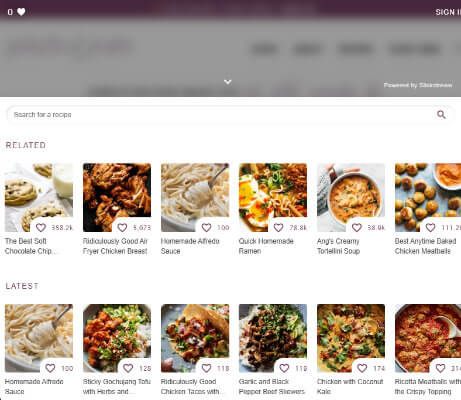Click the Powered by Slickstream link
This screenshot has height=400, width=461.
tap(418, 85)
